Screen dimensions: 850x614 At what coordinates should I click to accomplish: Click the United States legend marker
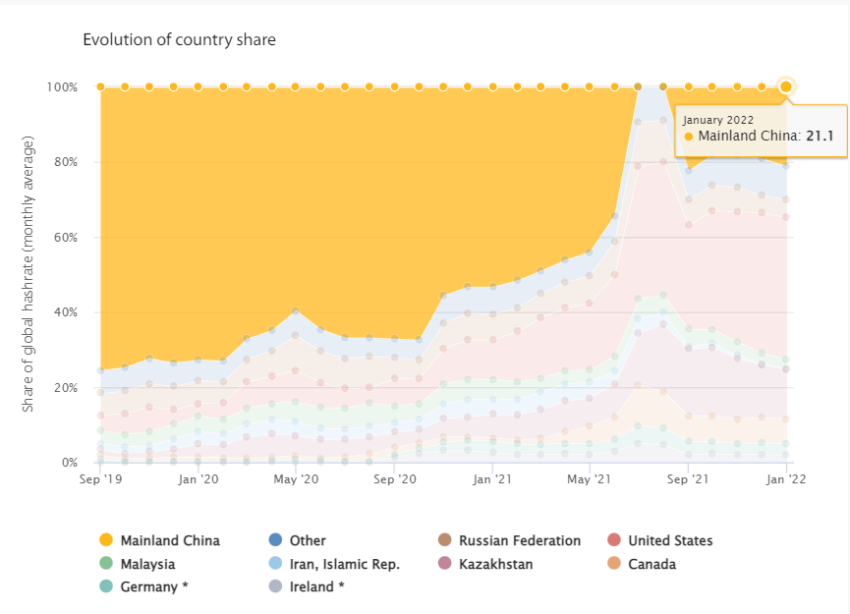point(614,540)
